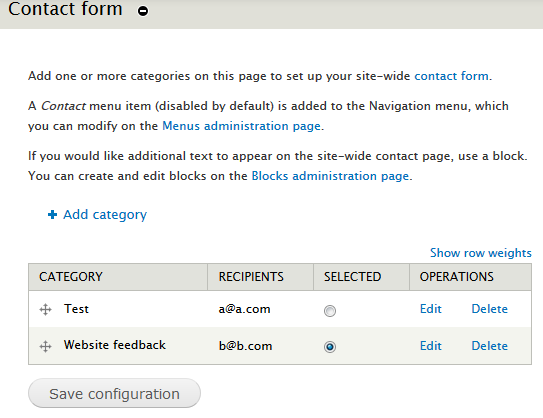Click the Website feedback category name
The width and height of the screenshot is (543, 418).
pos(115,345)
